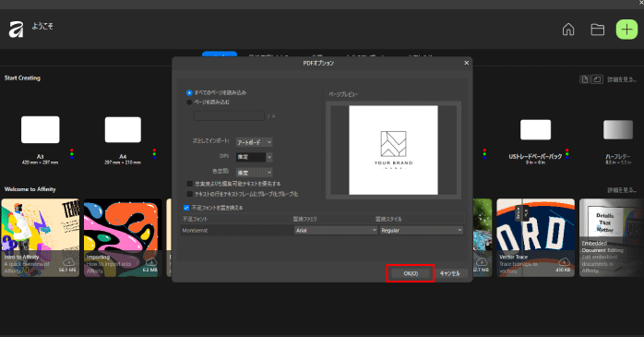Download the Intro to Affinity sample
Viewport: 644px width, 337px height.
point(68,262)
